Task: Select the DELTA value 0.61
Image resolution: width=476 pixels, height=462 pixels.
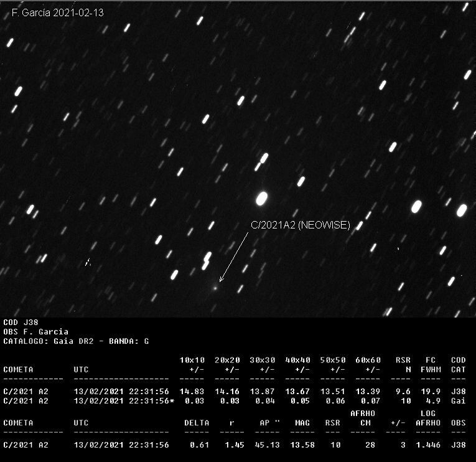Action: click(200, 445)
